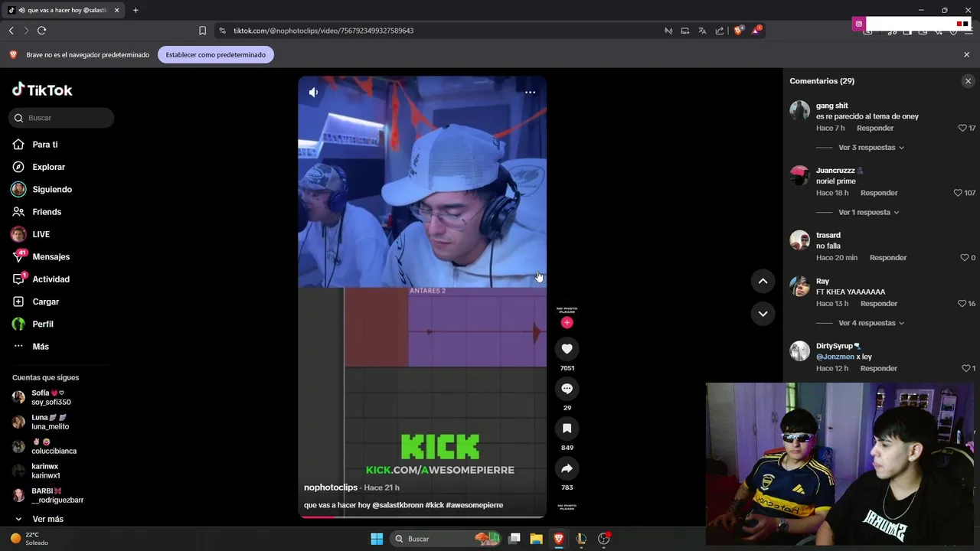Click the browser address bar URL
This screenshot has height=551, width=980.
323,31
